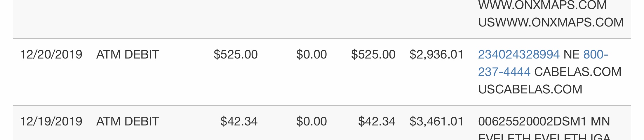Image resolution: width=644 pixels, height=140 pixels.
Task: Select the 12/19/2019 transaction date
Action: pos(51,121)
